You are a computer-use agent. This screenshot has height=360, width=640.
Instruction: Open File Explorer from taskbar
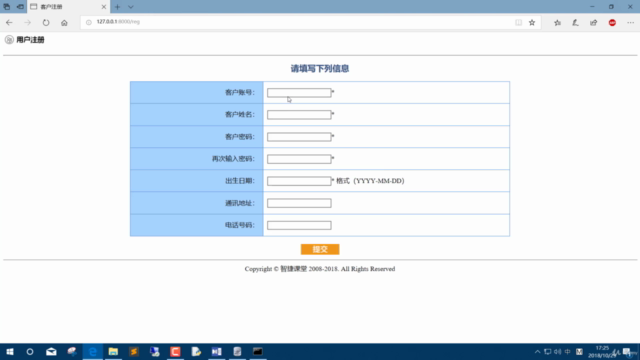click(113, 351)
